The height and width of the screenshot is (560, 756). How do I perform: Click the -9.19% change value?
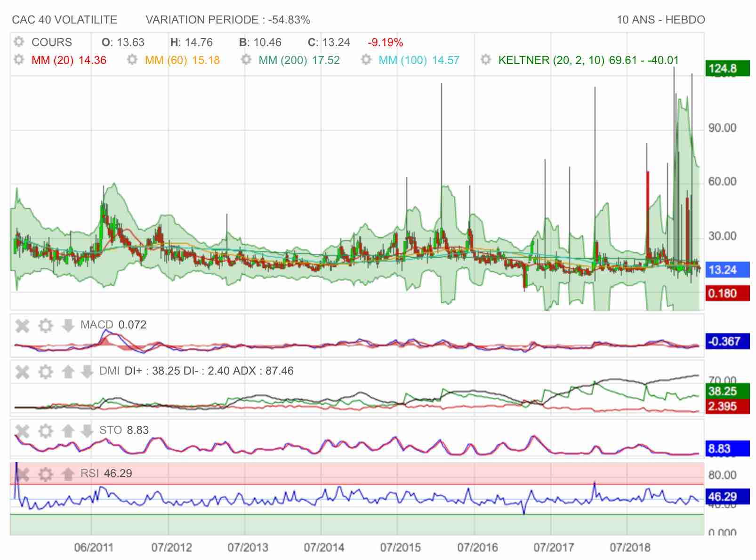(x=386, y=42)
